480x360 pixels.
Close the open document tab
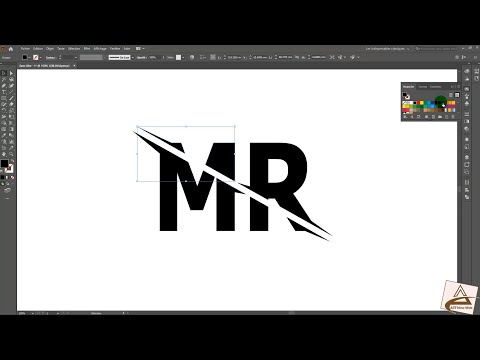coord(74,66)
